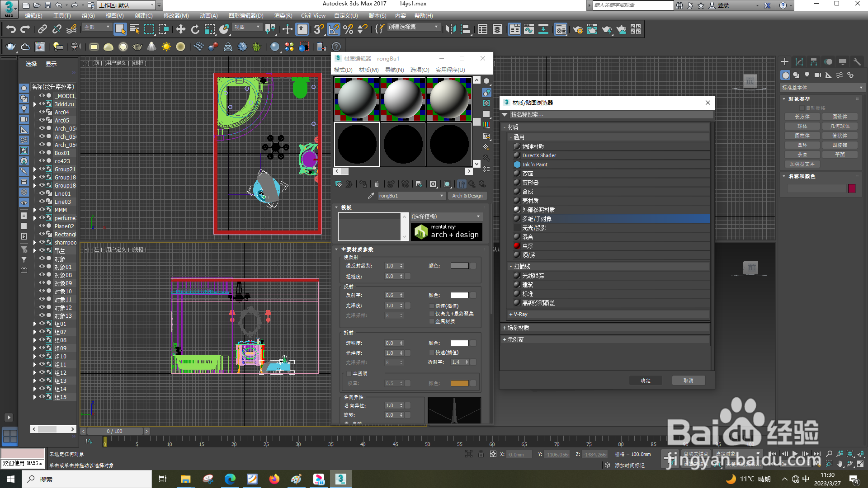Open the 标准基本体 dropdown
The width and height of the screenshot is (868, 489).
pos(822,88)
